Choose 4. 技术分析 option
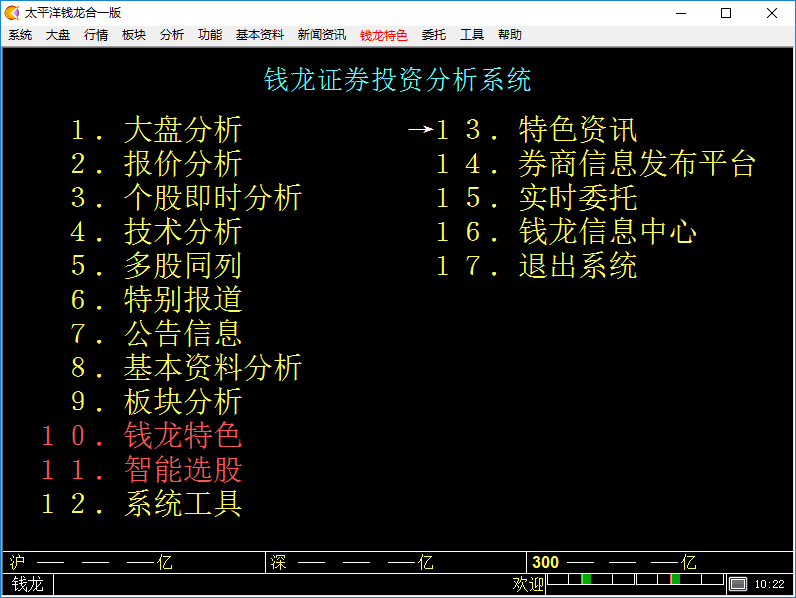 point(156,231)
